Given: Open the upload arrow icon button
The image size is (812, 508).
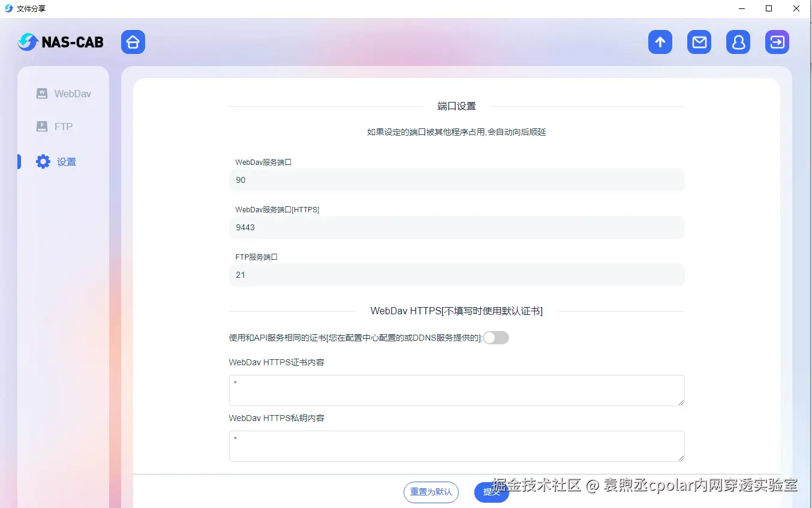Looking at the screenshot, I should [660, 42].
